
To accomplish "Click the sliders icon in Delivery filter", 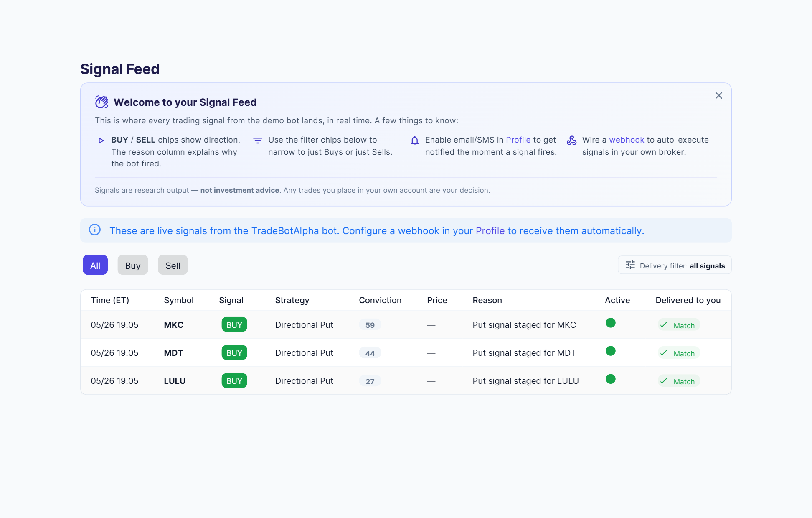I will (630, 265).
